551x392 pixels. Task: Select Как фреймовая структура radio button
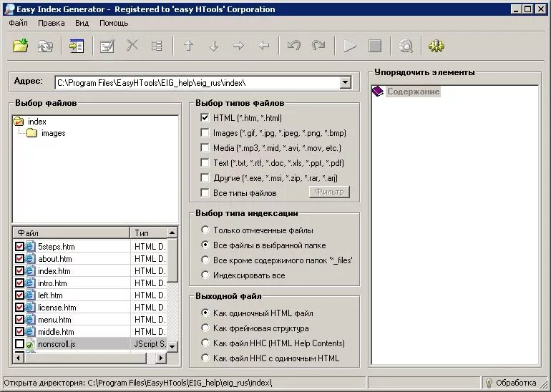[205, 328]
